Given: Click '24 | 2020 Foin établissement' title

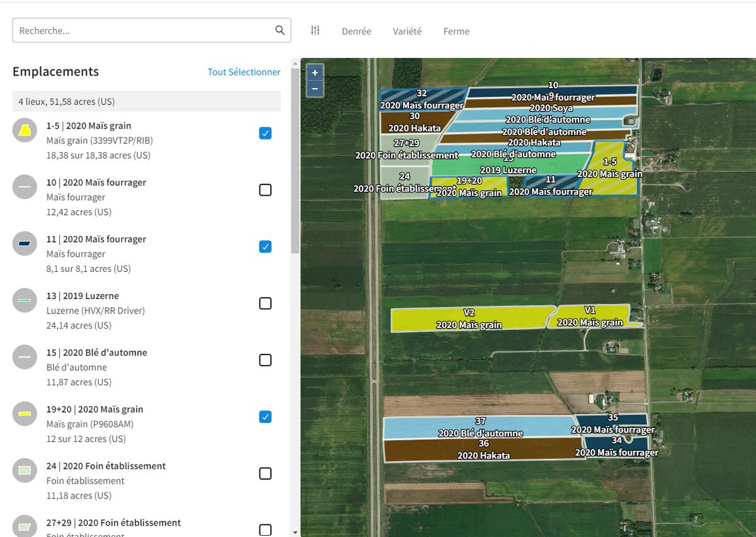Looking at the screenshot, I should 106,465.
